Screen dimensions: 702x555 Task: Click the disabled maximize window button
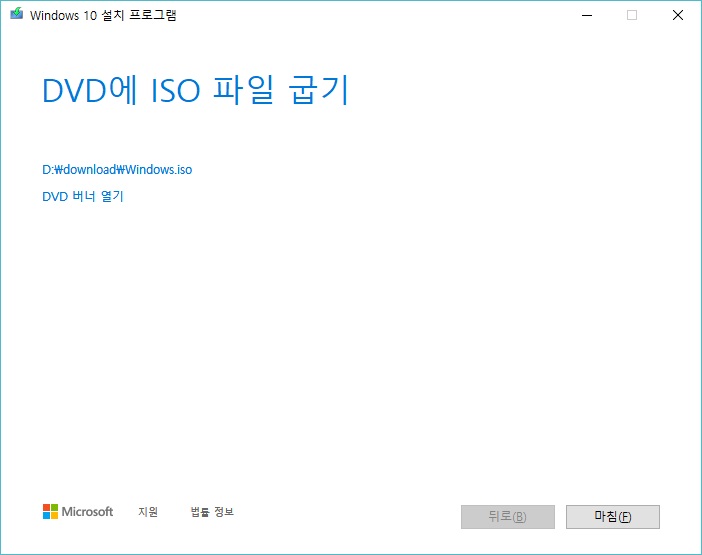(632, 15)
